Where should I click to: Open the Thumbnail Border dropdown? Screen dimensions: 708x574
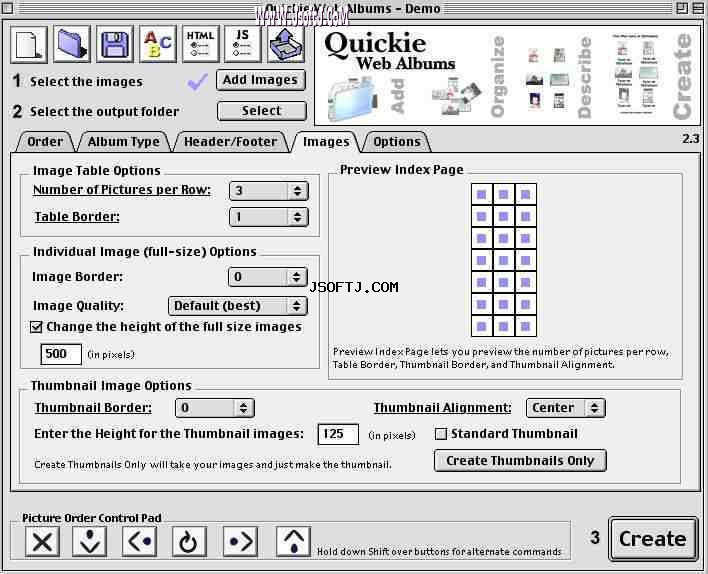click(x=215, y=408)
